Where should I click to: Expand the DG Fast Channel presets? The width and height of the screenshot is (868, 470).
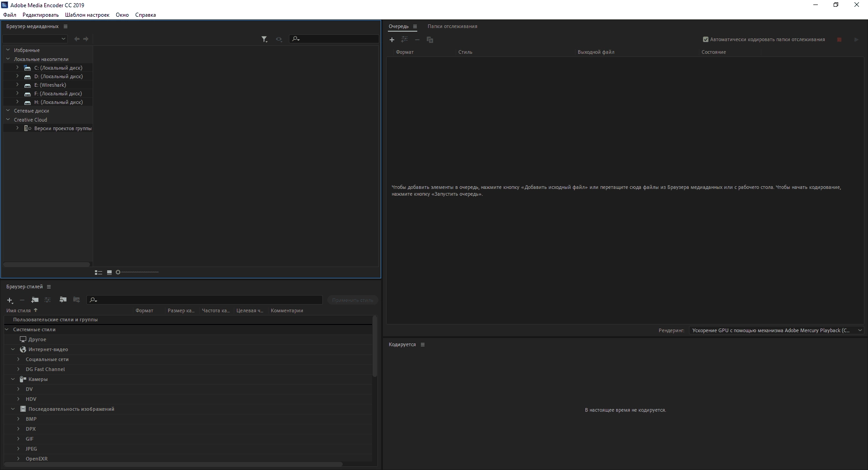[19, 370]
